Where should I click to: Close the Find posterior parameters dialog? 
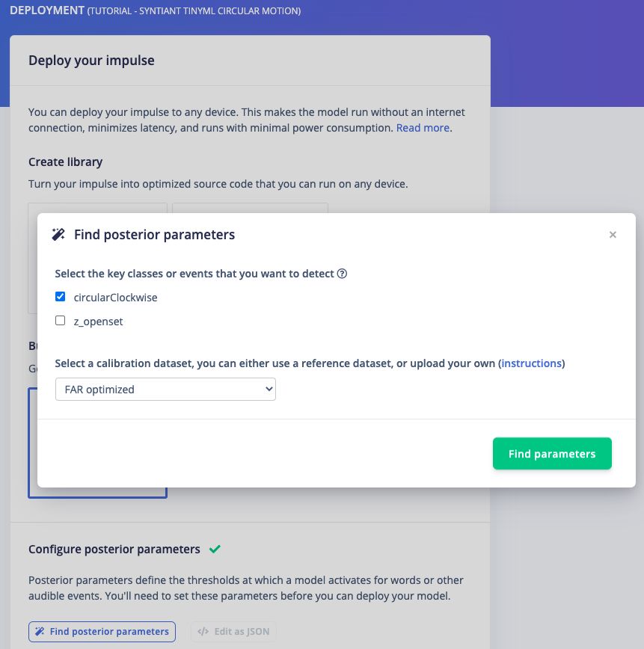click(613, 235)
